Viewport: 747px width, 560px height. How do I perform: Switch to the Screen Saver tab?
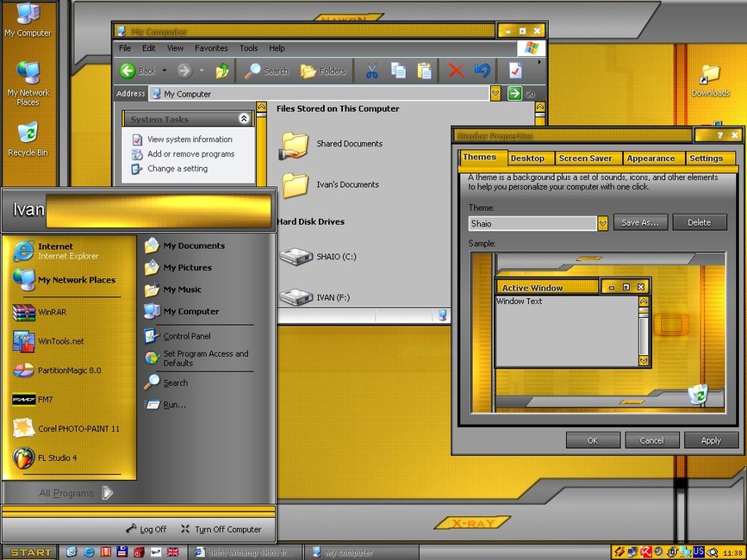click(x=586, y=159)
